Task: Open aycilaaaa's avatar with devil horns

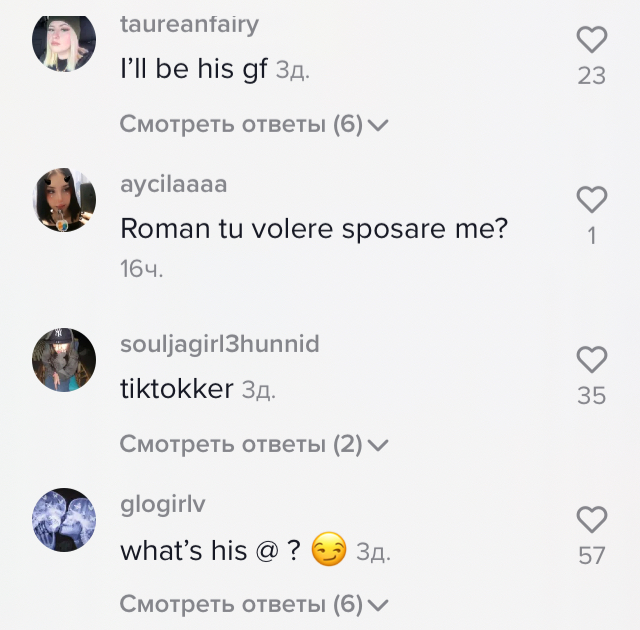Action: 64,200
